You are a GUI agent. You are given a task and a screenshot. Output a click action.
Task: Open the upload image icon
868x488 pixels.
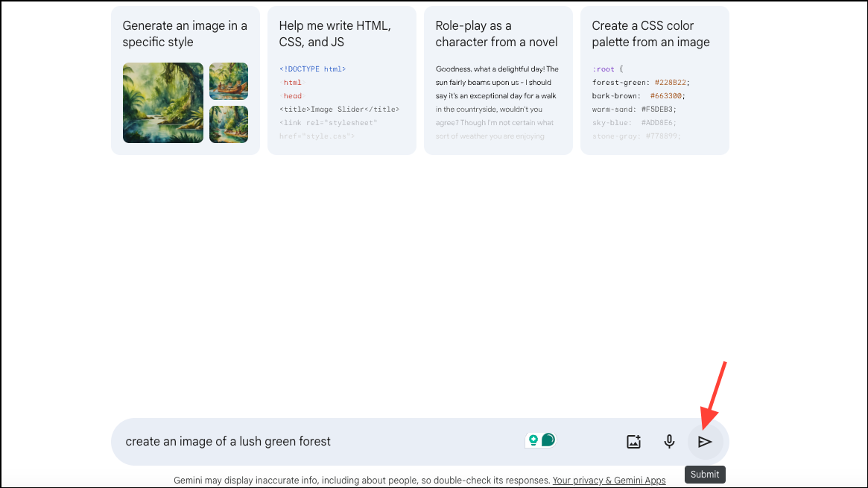pyautogui.click(x=633, y=442)
